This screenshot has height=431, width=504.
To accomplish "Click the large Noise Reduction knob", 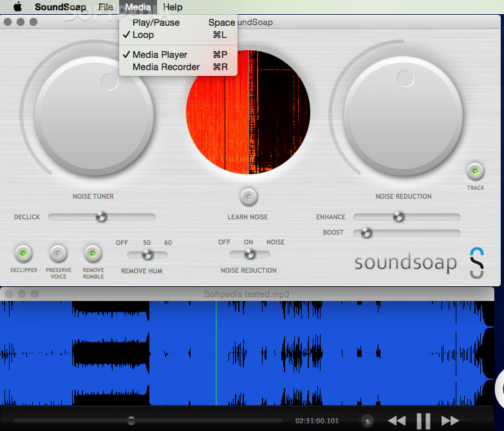I will pos(404,116).
